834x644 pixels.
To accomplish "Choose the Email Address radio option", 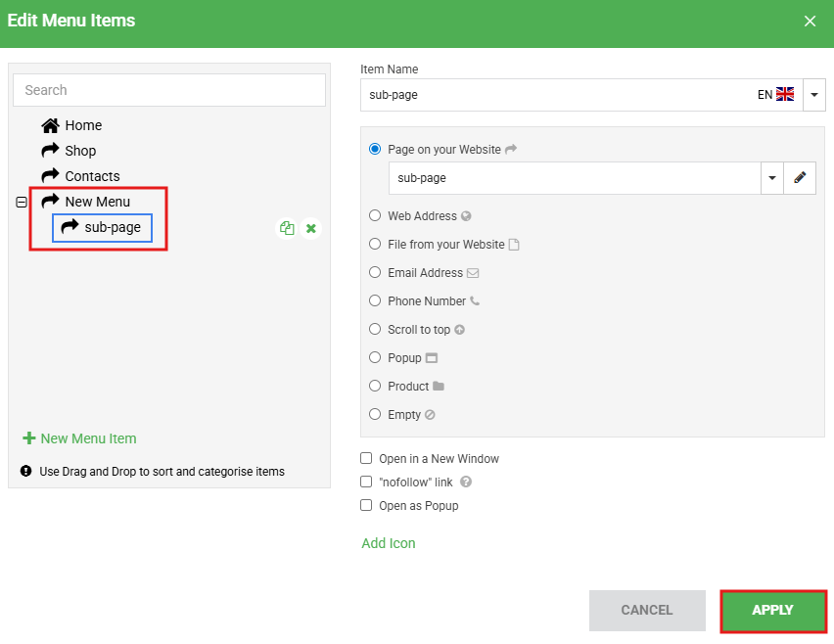I will [375, 273].
